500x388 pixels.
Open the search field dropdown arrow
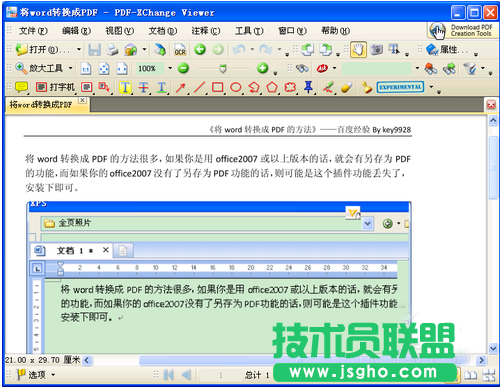tap(417, 68)
